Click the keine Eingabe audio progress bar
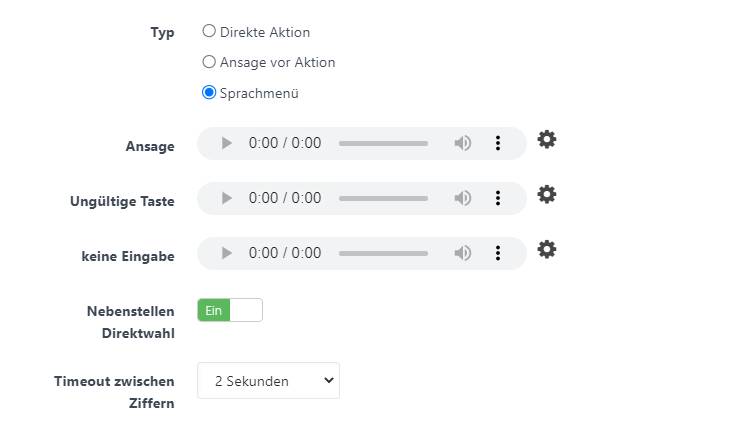This screenshot has height=433, width=746. coord(383,253)
